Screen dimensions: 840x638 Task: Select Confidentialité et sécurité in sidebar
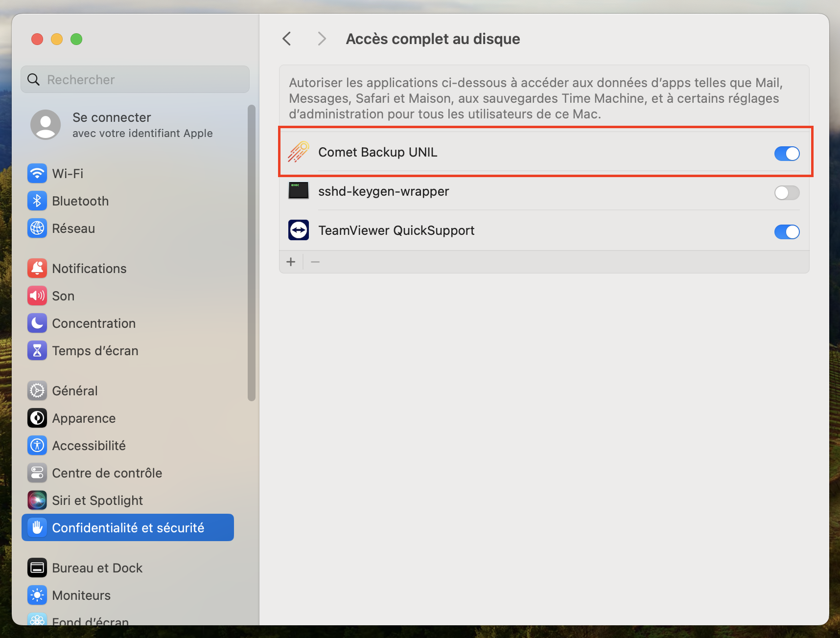[128, 528]
